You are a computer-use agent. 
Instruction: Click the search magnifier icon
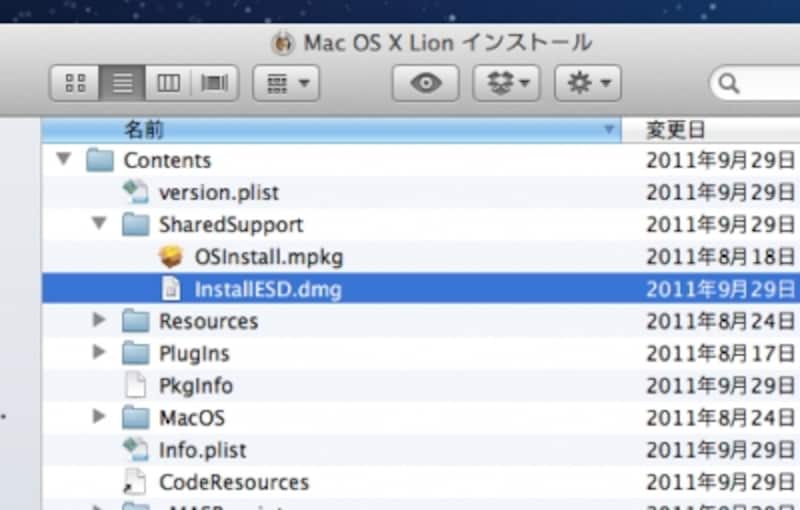[729, 84]
